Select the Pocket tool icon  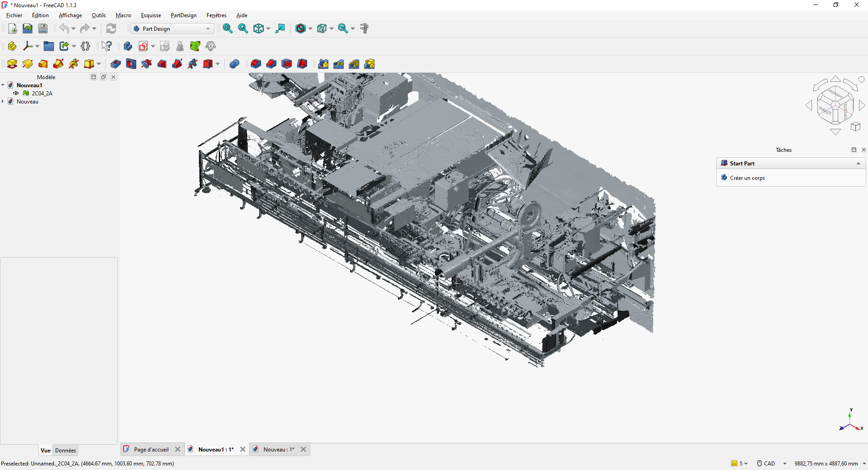116,64
